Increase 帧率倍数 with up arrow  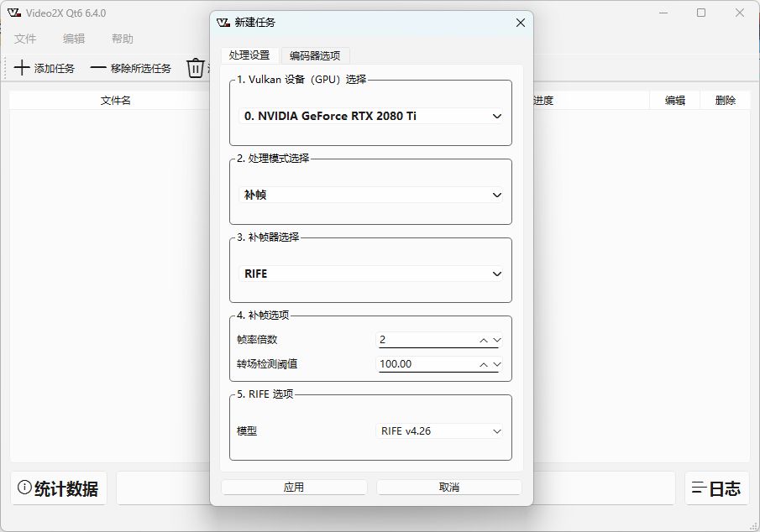(484, 340)
